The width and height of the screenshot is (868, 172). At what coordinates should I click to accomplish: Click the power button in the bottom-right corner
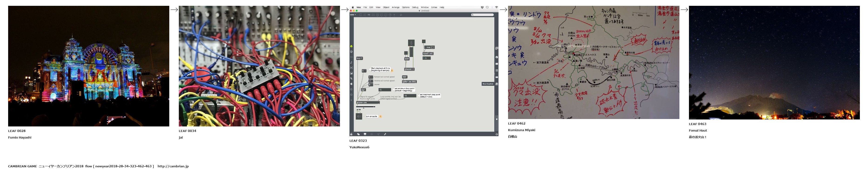point(497,134)
